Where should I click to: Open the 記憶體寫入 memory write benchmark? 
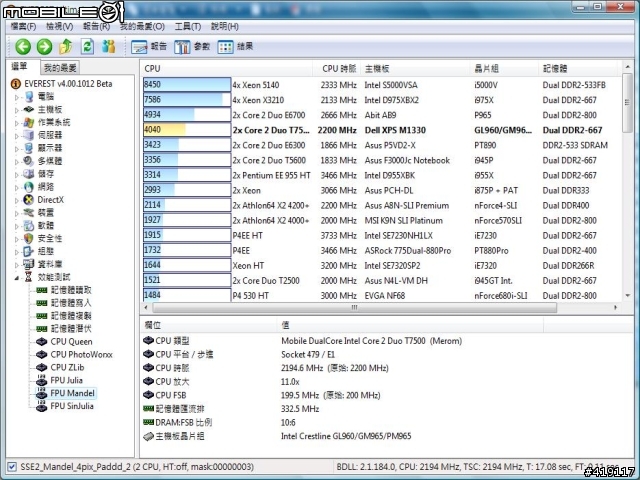pos(64,303)
